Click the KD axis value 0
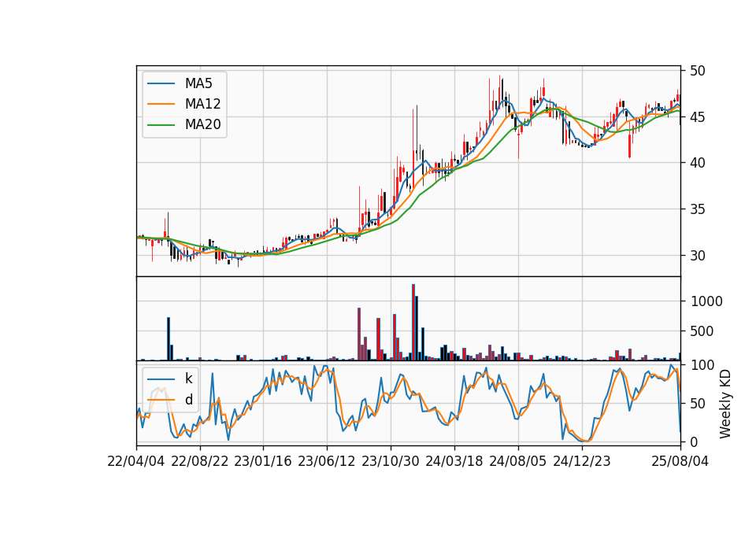The height and width of the screenshot is (543, 756). (695, 441)
